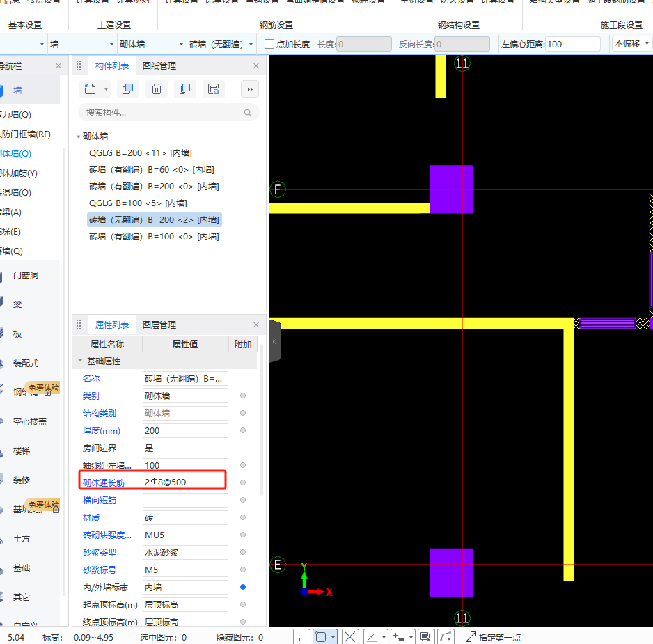The image size is (653, 644).
Task: Open the 门窗洞 navigation category
Action: pos(25,275)
